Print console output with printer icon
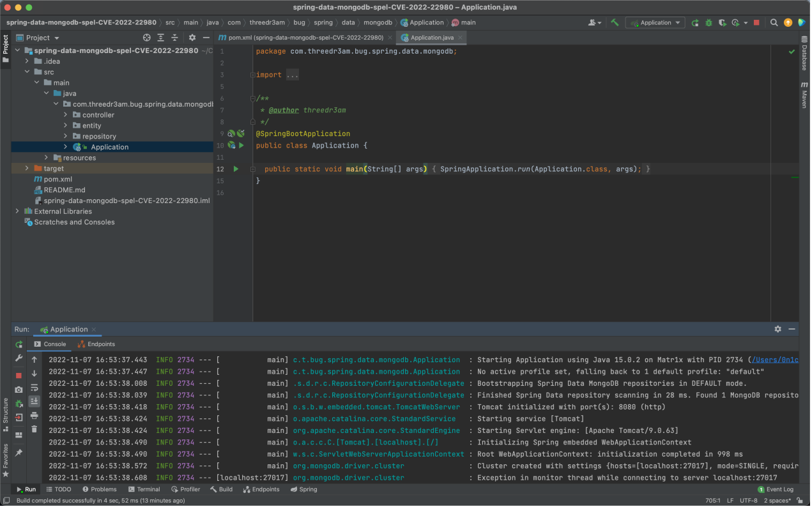 (x=34, y=415)
